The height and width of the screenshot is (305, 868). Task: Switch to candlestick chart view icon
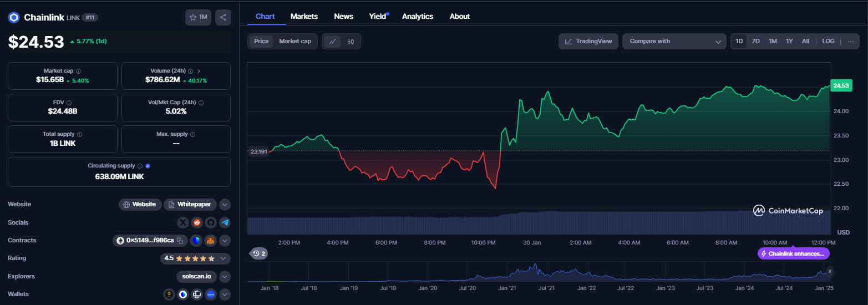click(x=351, y=41)
